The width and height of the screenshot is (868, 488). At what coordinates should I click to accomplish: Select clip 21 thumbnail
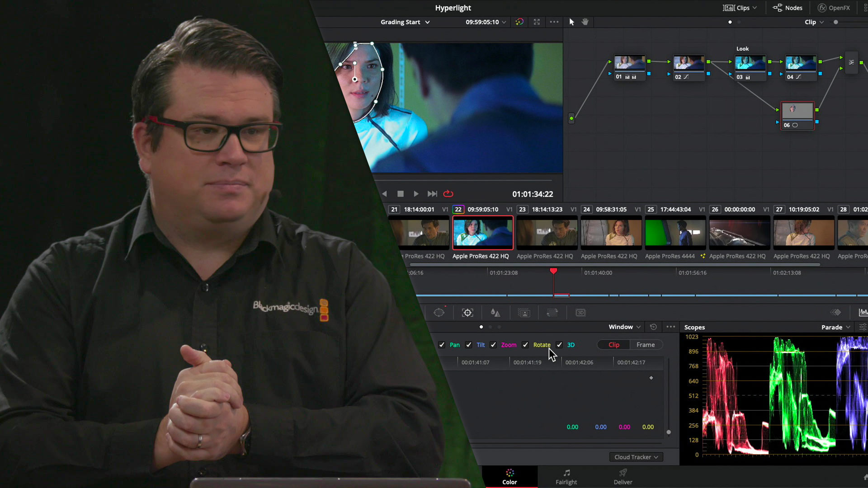click(419, 233)
